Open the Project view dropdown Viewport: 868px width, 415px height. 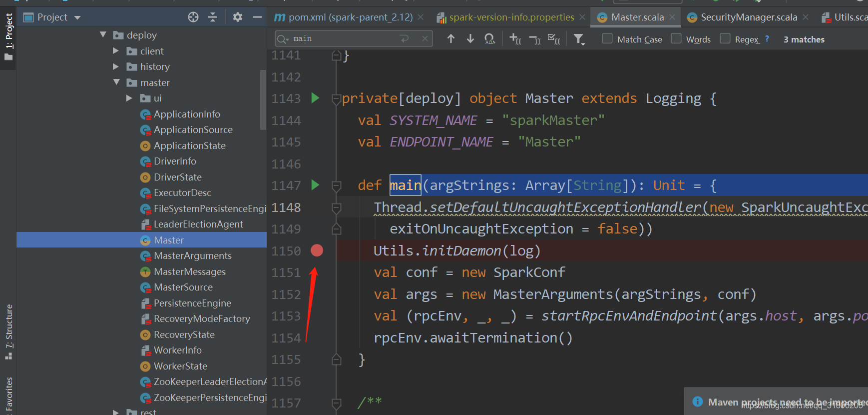tap(77, 17)
